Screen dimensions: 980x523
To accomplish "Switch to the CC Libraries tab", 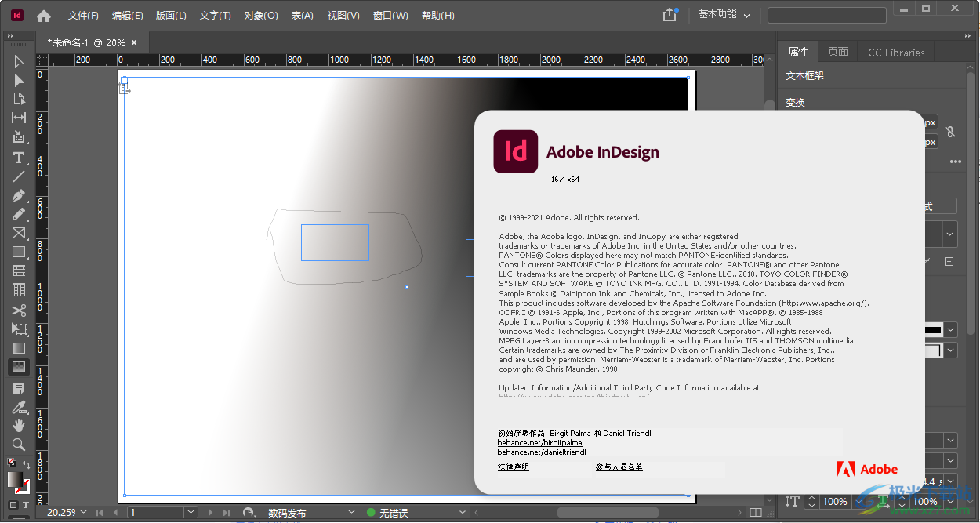I will [896, 53].
